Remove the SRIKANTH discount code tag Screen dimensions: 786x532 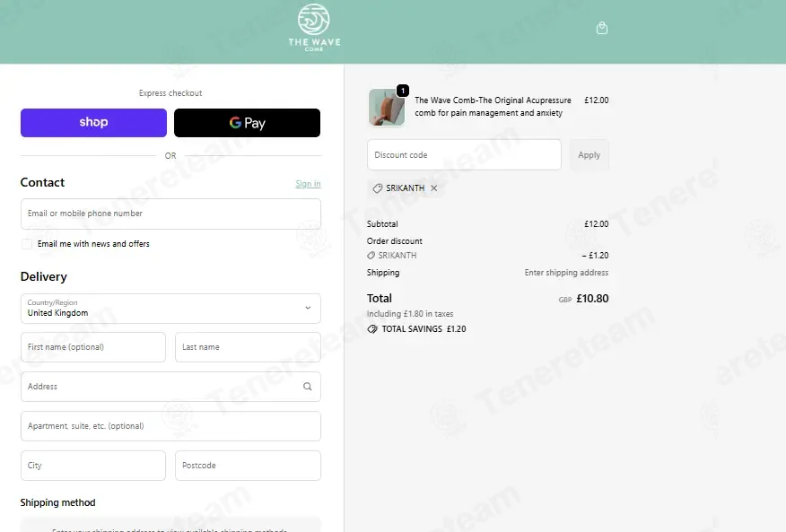(434, 188)
